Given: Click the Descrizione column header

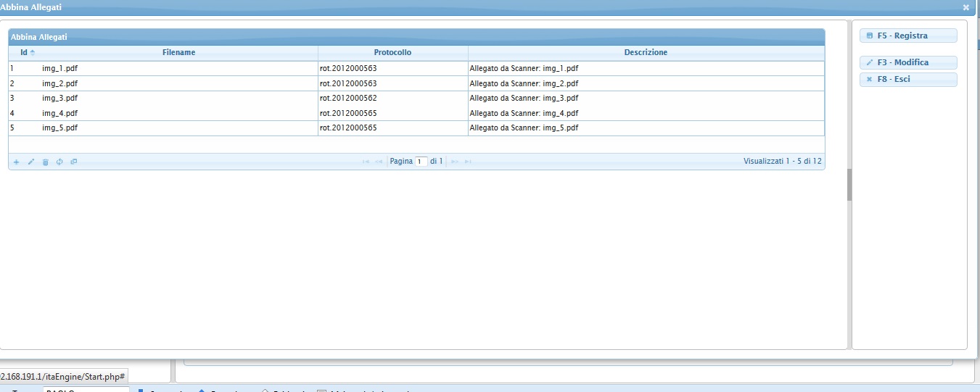Looking at the screenshot, I should click(646, 52).
